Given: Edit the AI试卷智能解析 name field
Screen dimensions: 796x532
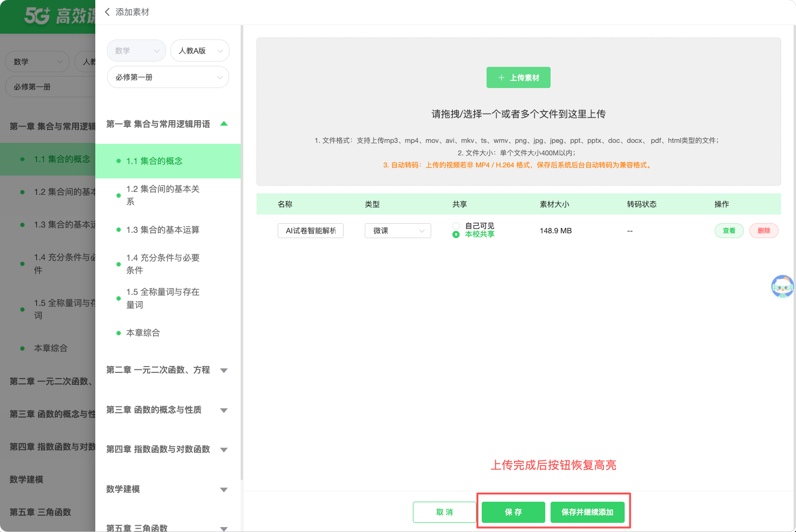Looking at the screenshot, I should pyautogui.click(x=310, y=231).
